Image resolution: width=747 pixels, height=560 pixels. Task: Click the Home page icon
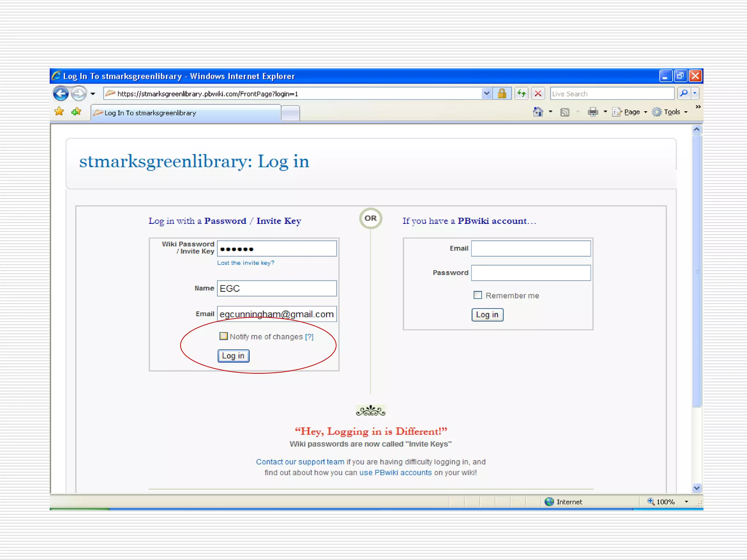coord(538,112)
